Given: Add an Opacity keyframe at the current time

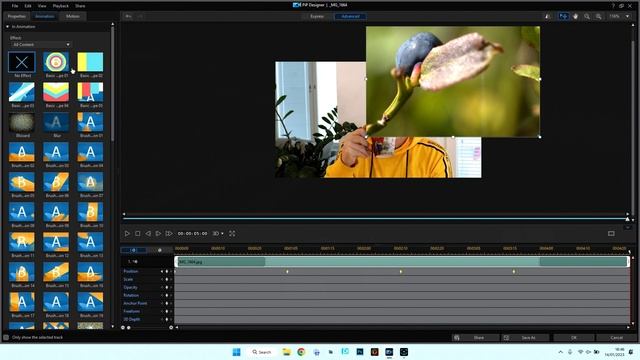Looking at the screenshot, I should click(x=167, y=287).
